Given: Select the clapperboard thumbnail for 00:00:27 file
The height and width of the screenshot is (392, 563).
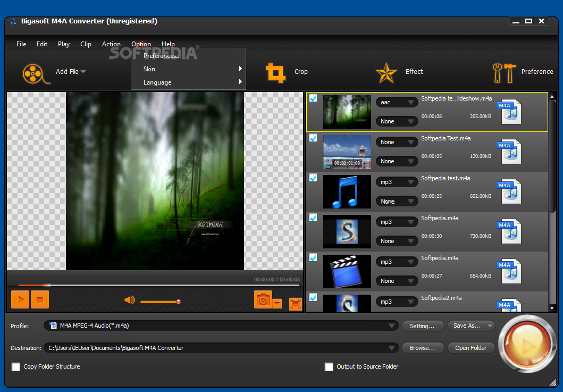Looking at the screenshot, I should pyautogui.click(x=347, y=271).
